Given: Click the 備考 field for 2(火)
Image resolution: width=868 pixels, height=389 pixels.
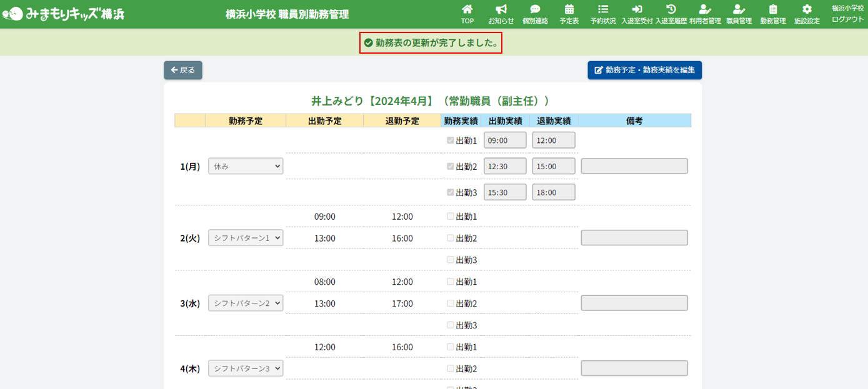Looking at the screenshot, I should coord(634,238).
